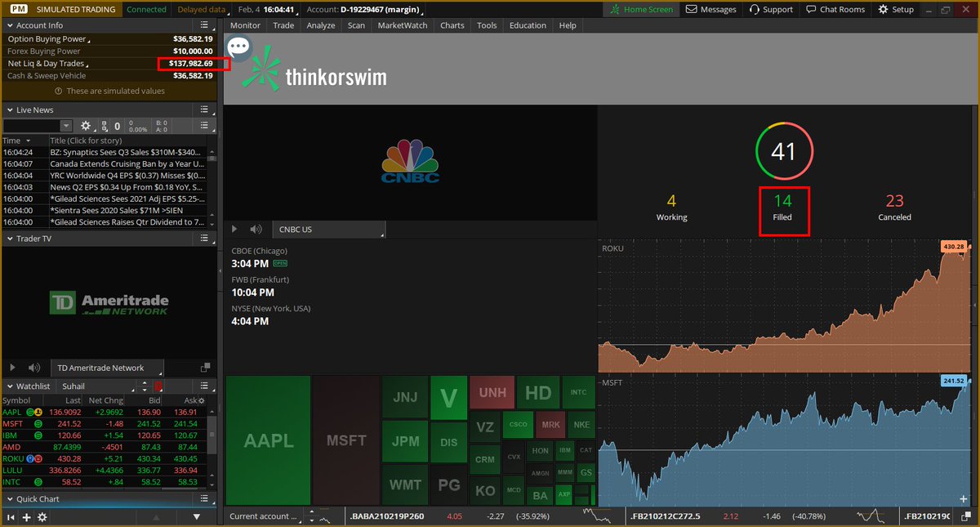Screen dimensions: 980x527
Task: Click the yellow icon next to AAPL
Action: pos(38,412)
